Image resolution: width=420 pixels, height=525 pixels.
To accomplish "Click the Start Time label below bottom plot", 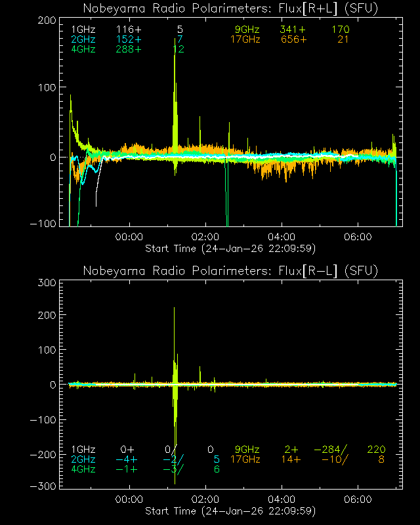I will tap(230, 511).
